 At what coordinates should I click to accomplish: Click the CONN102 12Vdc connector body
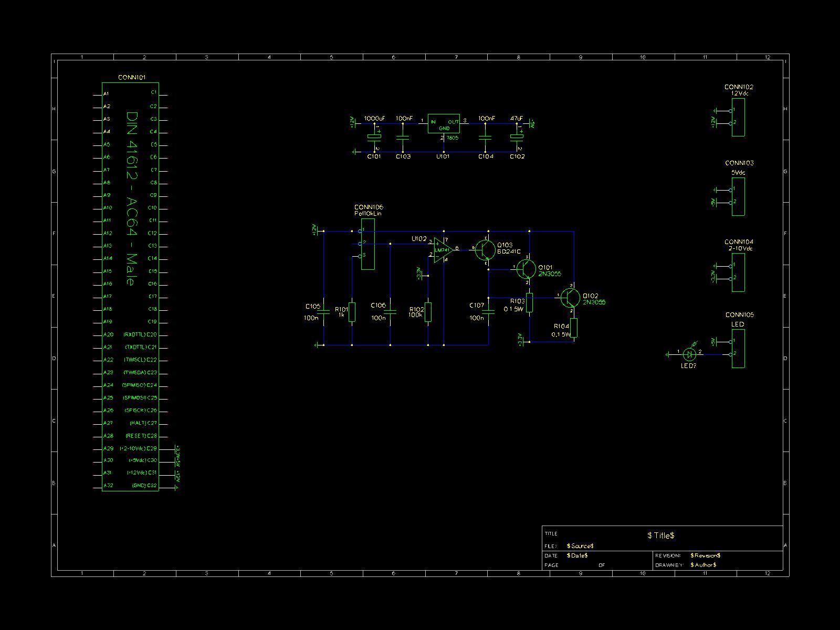(738, 117)
